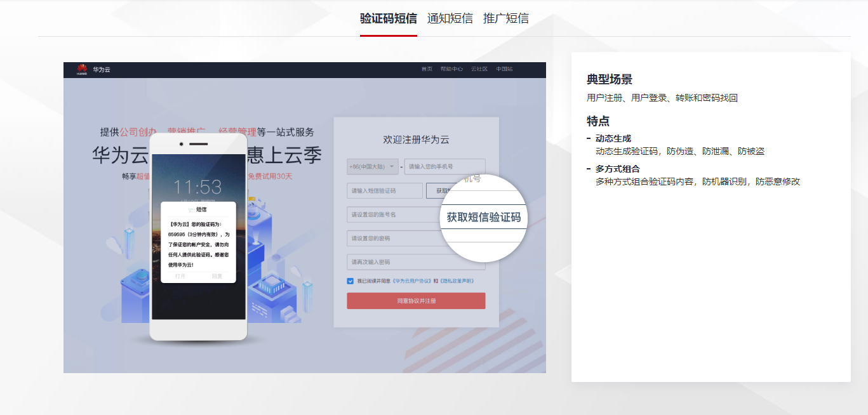The width and height of the screenshot is (868, 415).
Task: Tap 回复 on the phone SMS popup
Action: (217, 277)
